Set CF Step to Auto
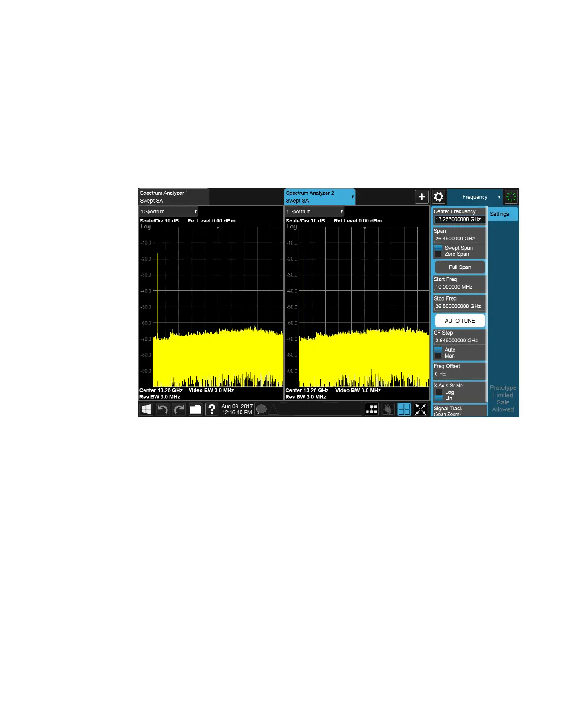This screenshot has height=728, width=563. [445, 350]
